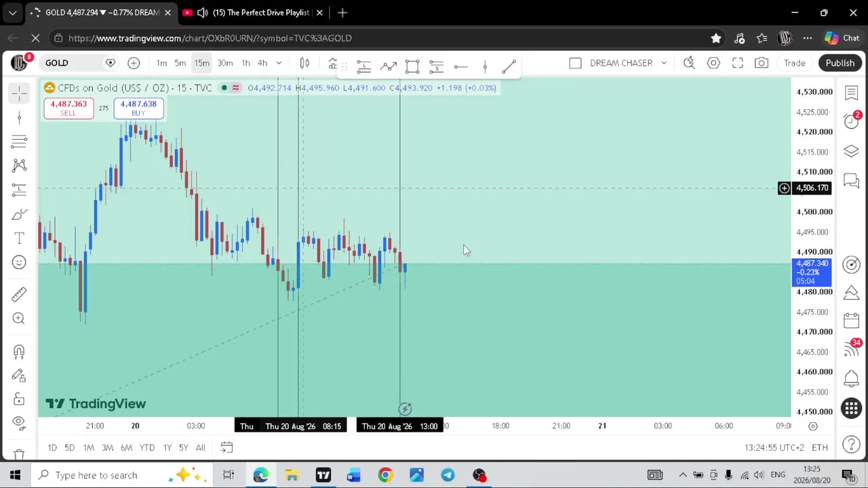Open the timezone 13:24:55 UTC+2 selector
Viewport: 868px width, 488px height.
[x=774, y=447]
